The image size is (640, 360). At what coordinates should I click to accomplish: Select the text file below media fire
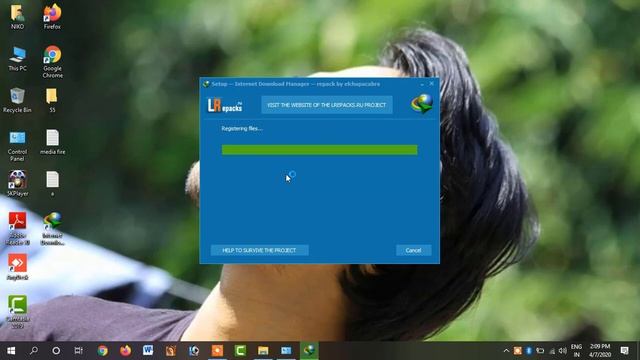(x=52, y=184)
